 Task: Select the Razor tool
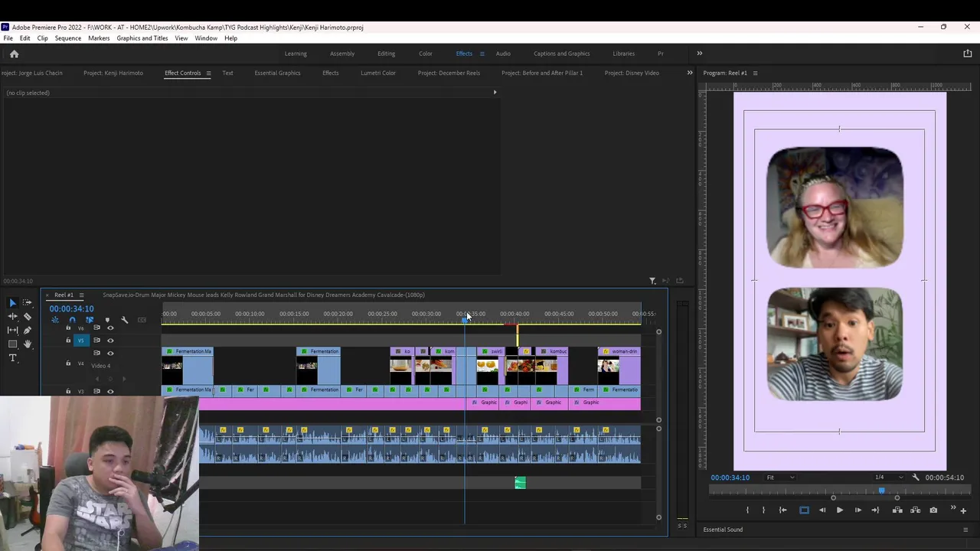[28, 317]
